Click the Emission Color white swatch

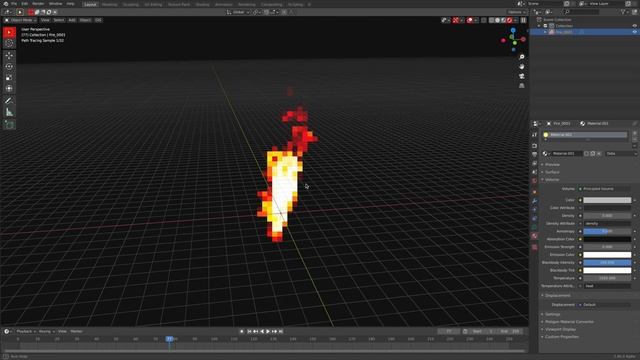(607, 255)
